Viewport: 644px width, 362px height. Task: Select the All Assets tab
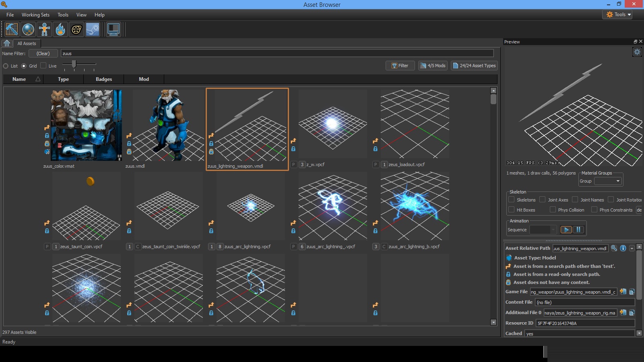click(27, 43)
